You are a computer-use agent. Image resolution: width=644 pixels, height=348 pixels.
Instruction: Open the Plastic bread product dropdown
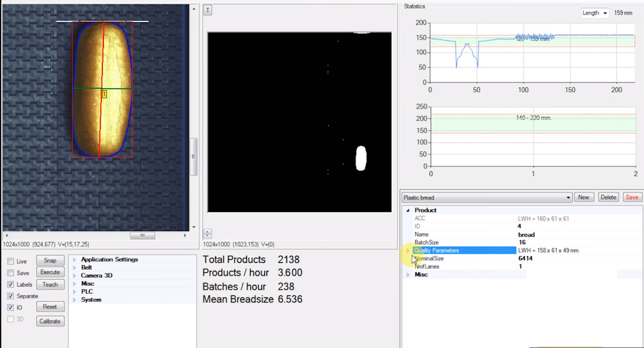568,197
